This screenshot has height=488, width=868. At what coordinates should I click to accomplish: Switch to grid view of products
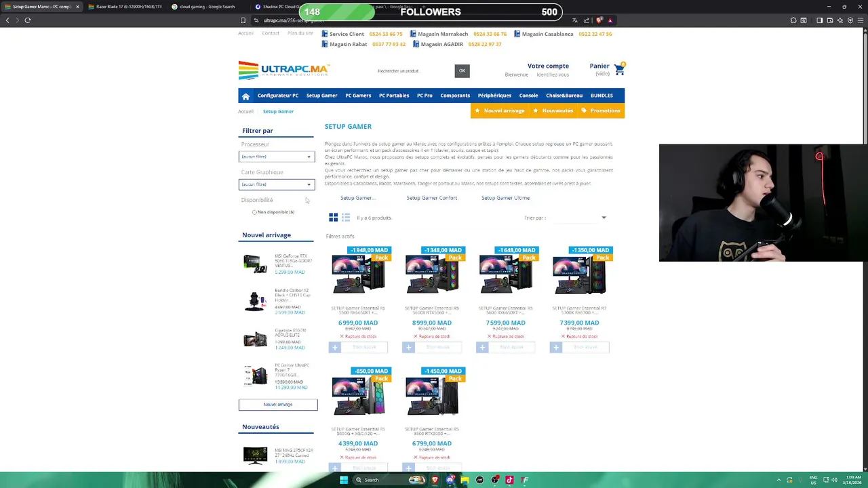point(333,218)
